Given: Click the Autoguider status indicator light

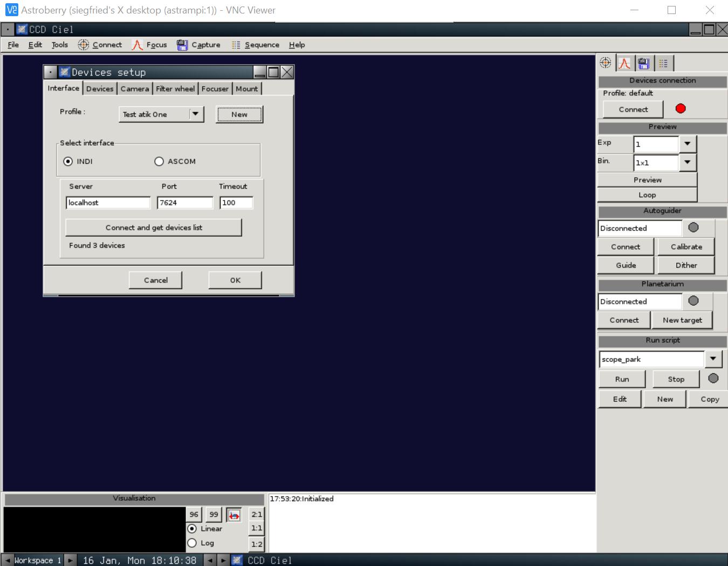Looking at the screenshot, I should [693, 227].
